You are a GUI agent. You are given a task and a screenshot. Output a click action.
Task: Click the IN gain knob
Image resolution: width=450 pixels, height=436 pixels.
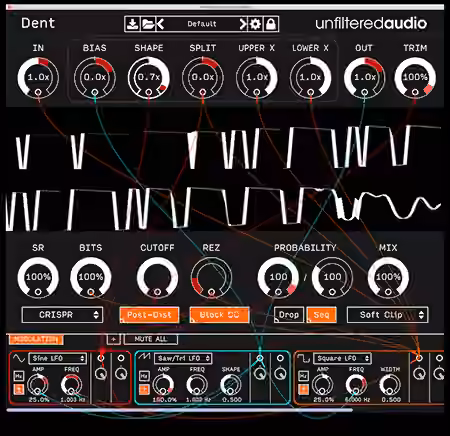pos(38,77)
